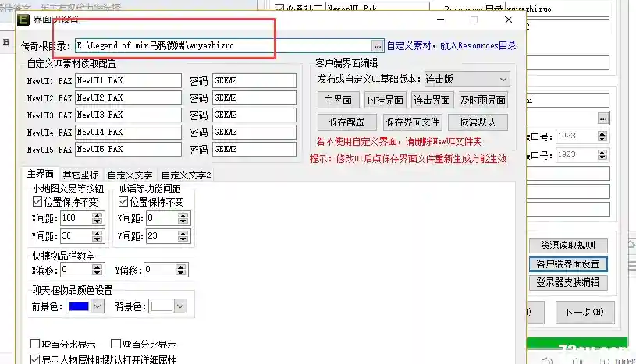Click the 客户端界面设置 button in the background window
The height and width of the screenshot is (364, 636).
pos(568,264)
